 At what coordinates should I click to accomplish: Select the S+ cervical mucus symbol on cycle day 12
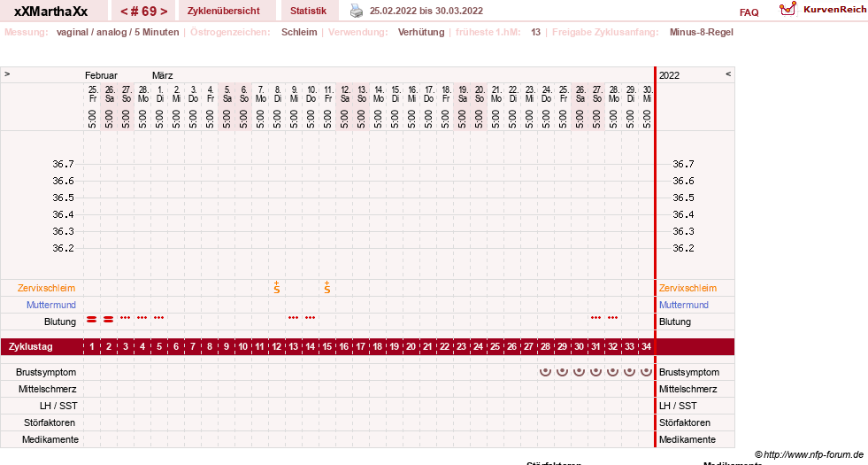pos(277,287)
